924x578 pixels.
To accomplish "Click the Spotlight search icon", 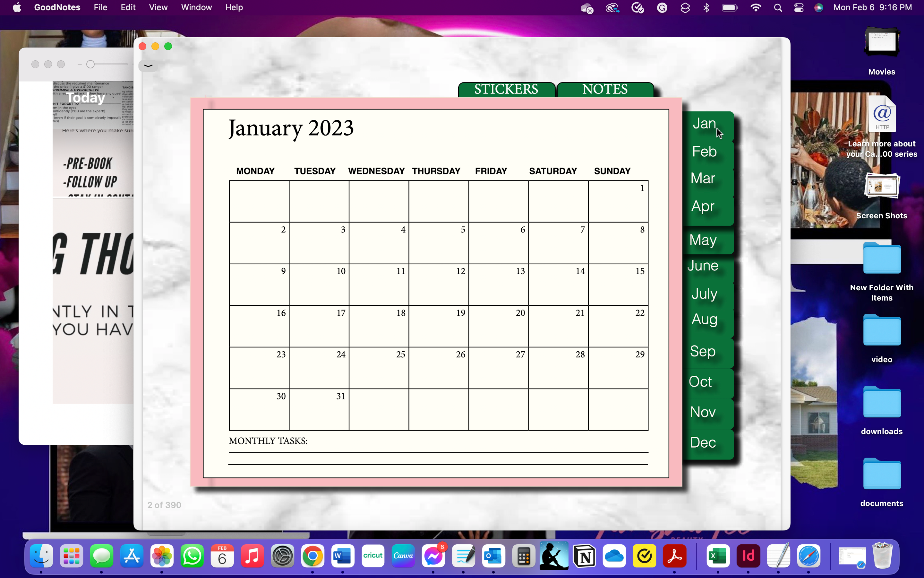I will [778, 8].
